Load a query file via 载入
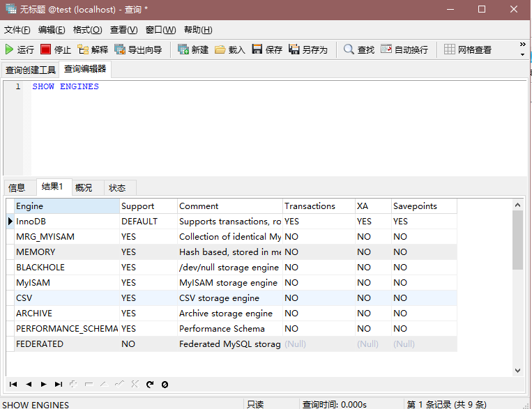The image size is (532, 409). pos(229,49)
